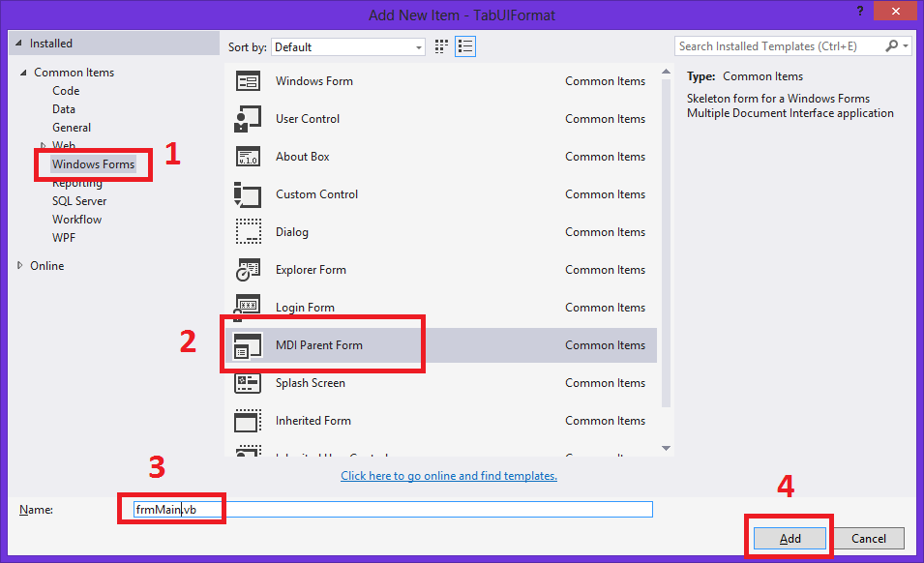Select the Online templates node
This screenshot has width=924, height=563.
[47, 266]
